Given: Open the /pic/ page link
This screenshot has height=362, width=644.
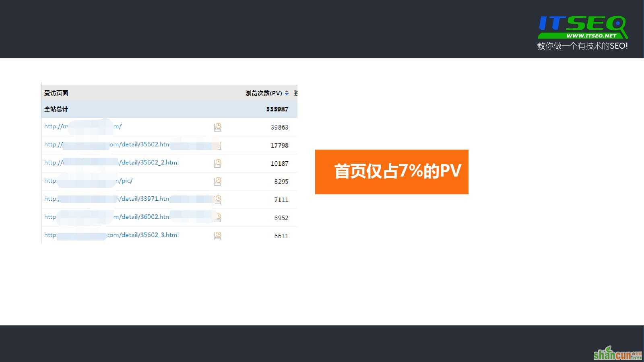Looking at the screenshot, I should pyautogui.click(x=88, y=181).
